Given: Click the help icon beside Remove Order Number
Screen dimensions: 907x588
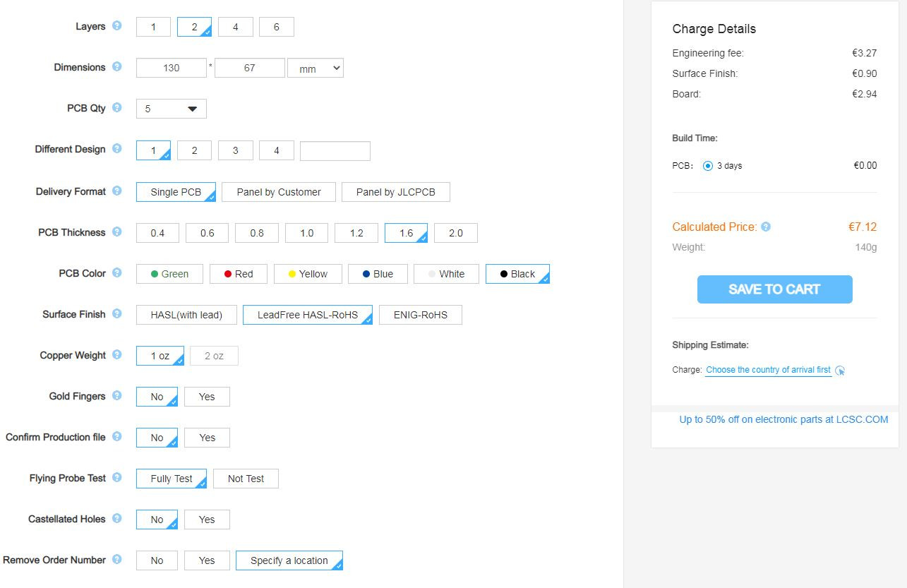Looking at the screenshot, I should 117,560.
